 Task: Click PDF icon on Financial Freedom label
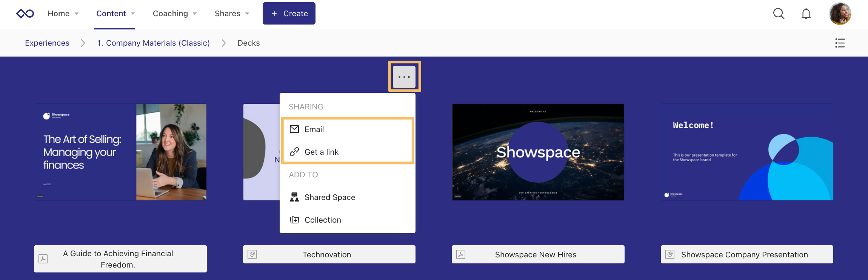tap(43, 259)
